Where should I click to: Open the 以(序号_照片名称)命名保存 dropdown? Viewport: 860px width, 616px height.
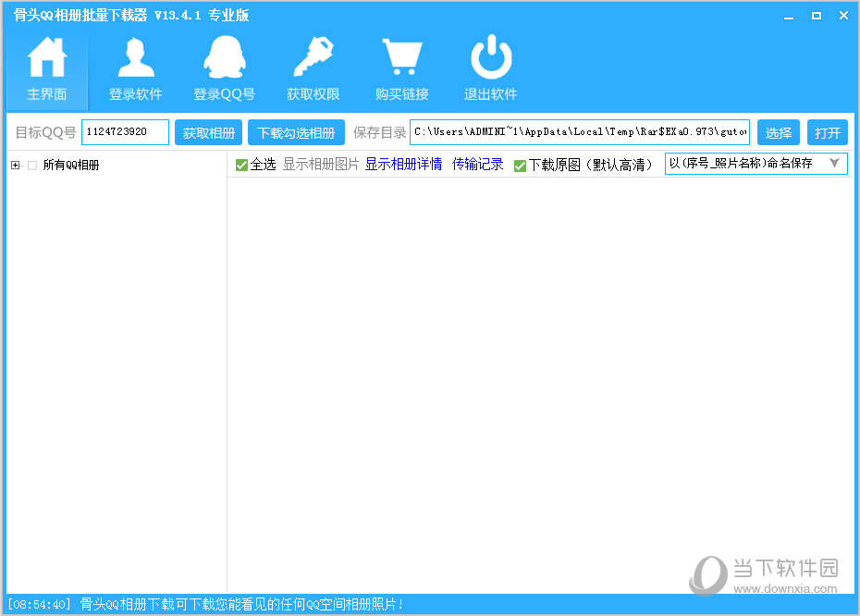[x=756, y=164]
